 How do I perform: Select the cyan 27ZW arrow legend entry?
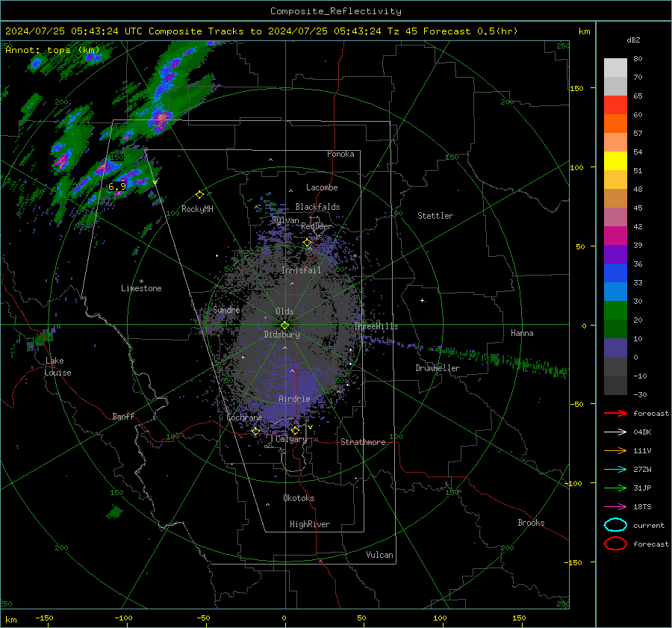[615, 470]
